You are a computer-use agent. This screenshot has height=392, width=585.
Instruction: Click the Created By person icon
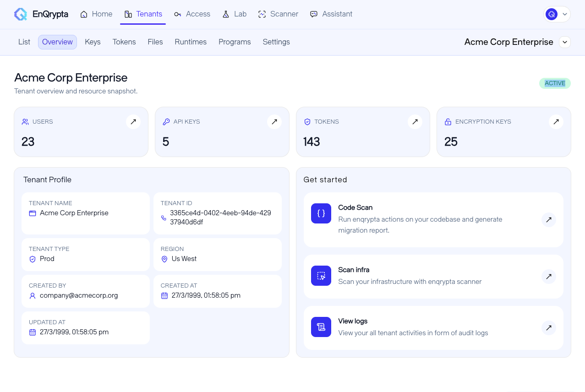(x=33, y=296)
